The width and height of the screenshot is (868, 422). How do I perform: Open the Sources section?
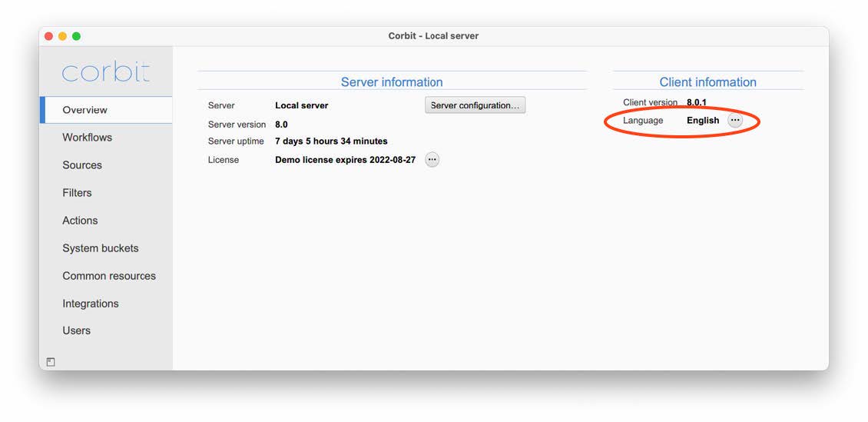coord(82,165)
